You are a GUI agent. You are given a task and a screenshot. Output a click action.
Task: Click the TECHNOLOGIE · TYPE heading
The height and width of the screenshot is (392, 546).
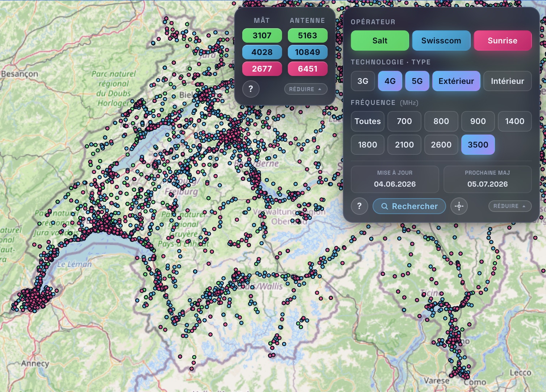(391, 62)
